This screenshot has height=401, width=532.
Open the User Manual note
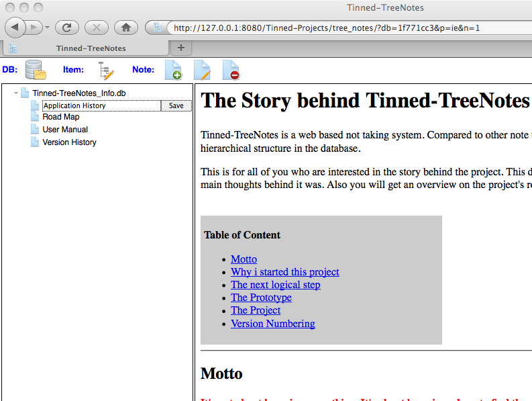coord(65,130)
